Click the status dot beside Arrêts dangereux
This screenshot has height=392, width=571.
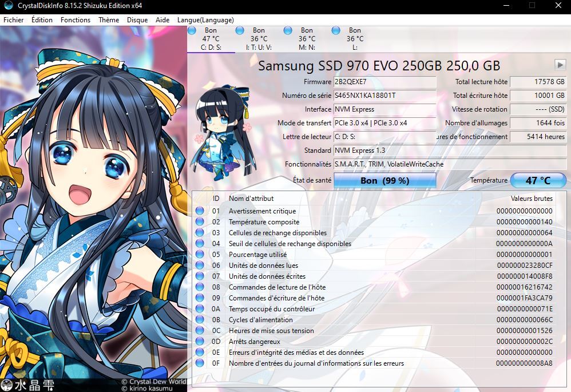(200, 341)
